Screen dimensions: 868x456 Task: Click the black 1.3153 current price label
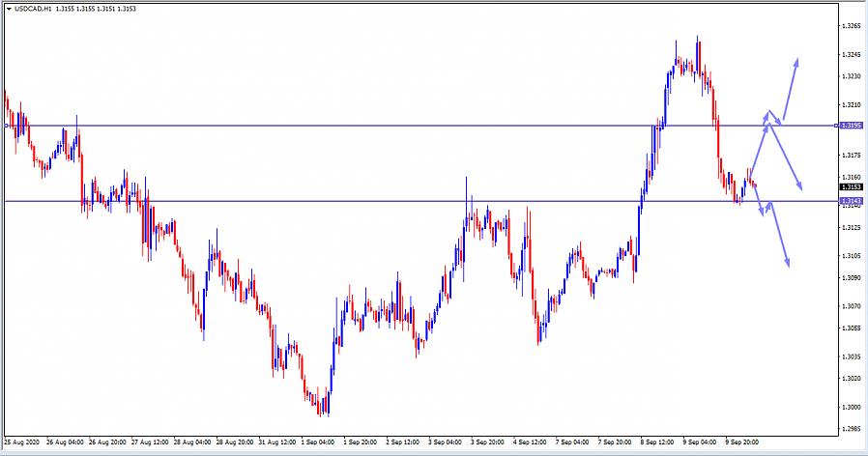(851, 187)
